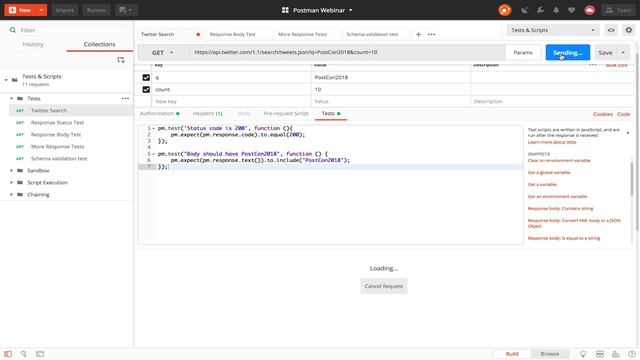
Task: Open Headers (1) request tab
Action: 207,113
